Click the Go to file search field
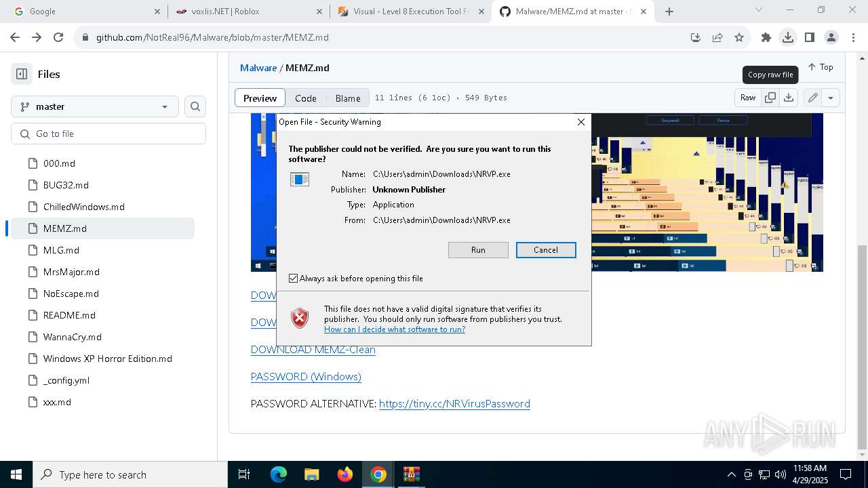The height and width of the screenshot is (488, 868). pyautogui.click(x=108, y=134)
